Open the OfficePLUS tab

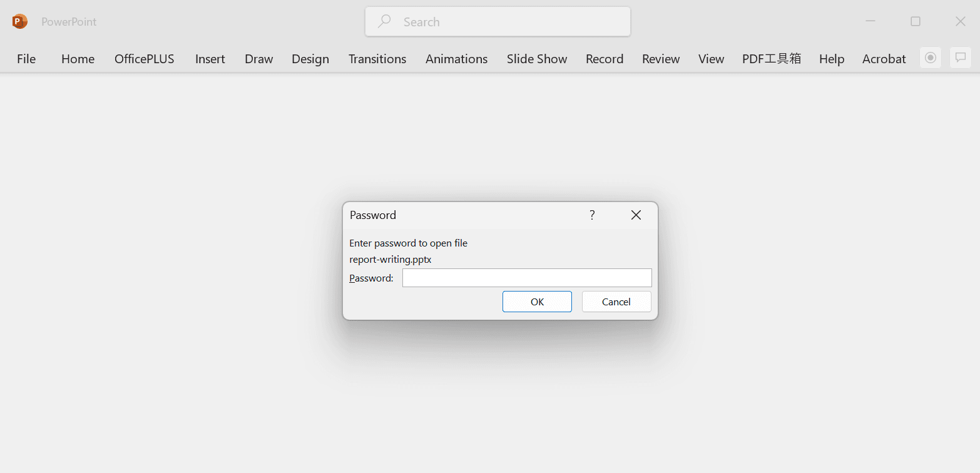tap(145, 59)
